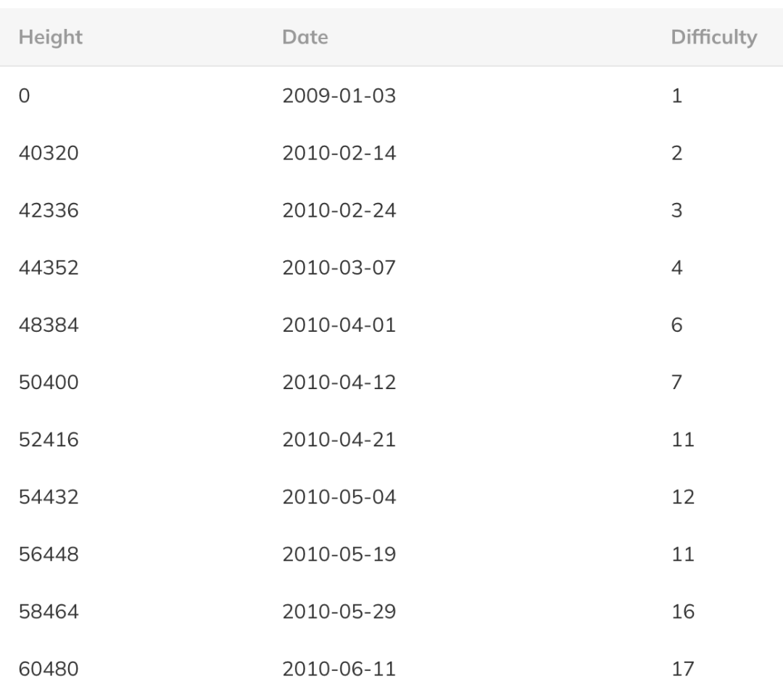Viewport: 783px width, 700px height.
Task: Select the date 2010-04-01 cell
Action: pyautogui.click(x=339, y=325)
